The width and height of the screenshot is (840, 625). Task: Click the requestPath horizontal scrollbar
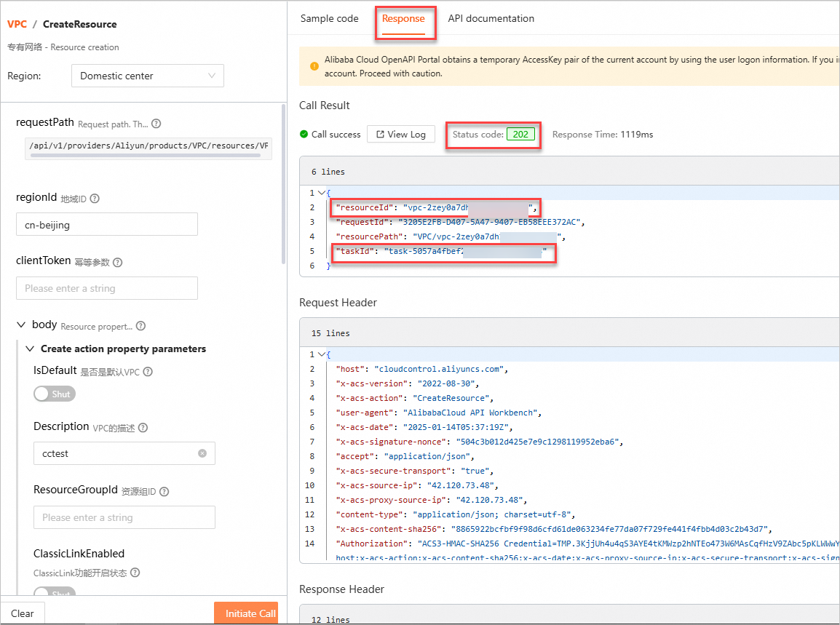pyautogui.click(x=145, y=155)
